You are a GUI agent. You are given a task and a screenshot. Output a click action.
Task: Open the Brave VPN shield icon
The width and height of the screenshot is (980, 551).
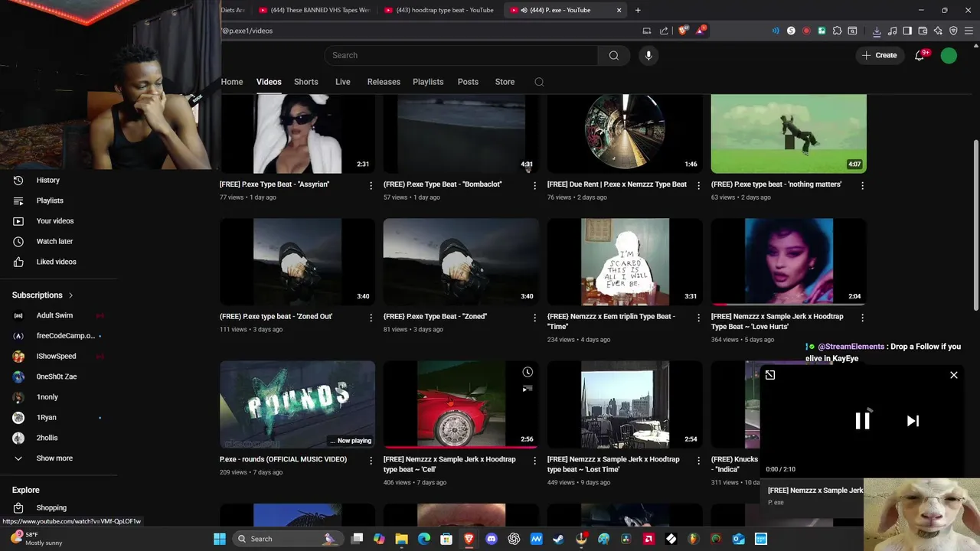click(x=953, y=31)
